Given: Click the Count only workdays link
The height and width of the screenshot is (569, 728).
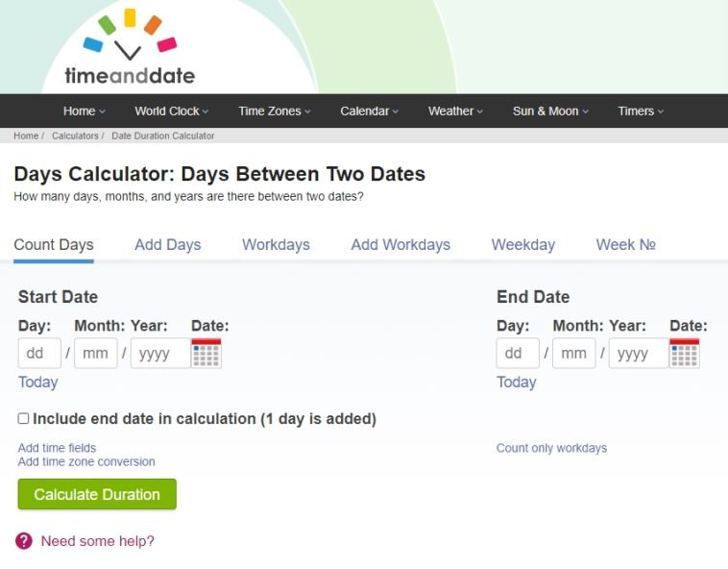Looking at the screenshot, I should pyautogui.click(x=551, y=448).
